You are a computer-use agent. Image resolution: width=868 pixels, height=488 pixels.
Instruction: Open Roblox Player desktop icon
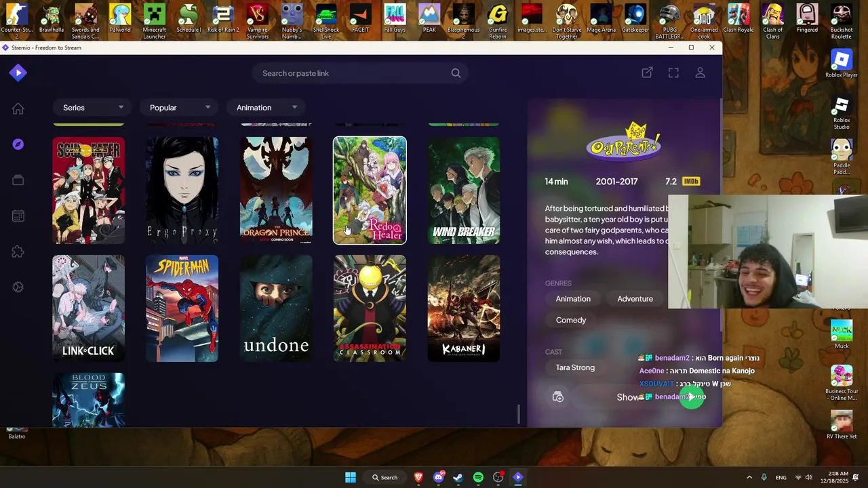tap(842, 64)
